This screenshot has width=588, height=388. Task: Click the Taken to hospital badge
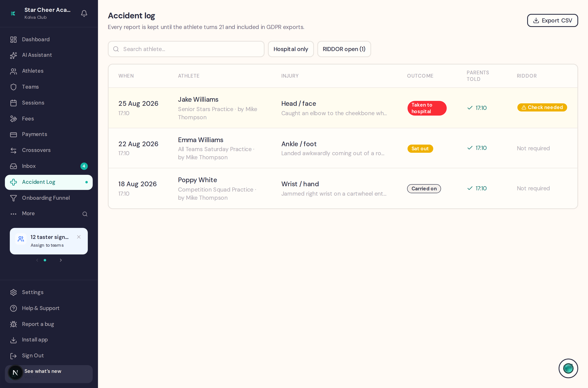[x=427, y=108]
